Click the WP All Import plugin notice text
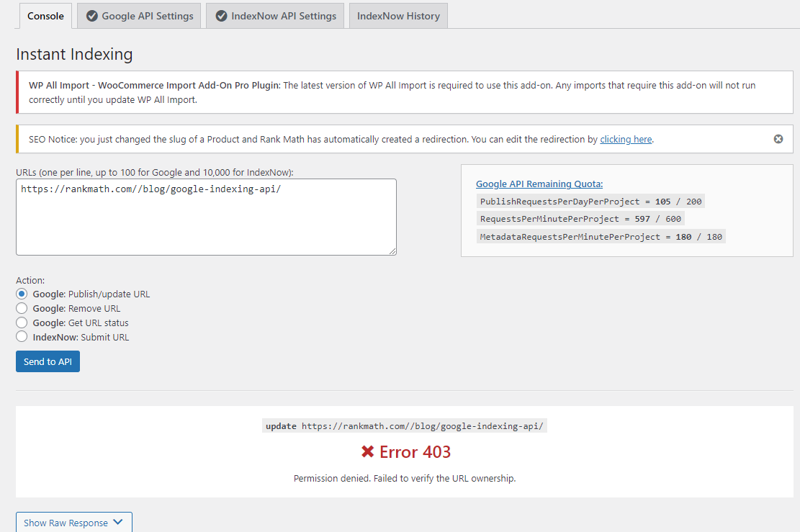The height and width of the screenshot is (532, 800). (392, 92)
